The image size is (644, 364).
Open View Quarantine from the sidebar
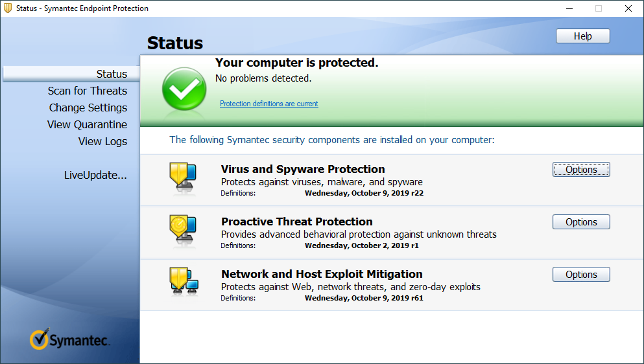[87, 124]
